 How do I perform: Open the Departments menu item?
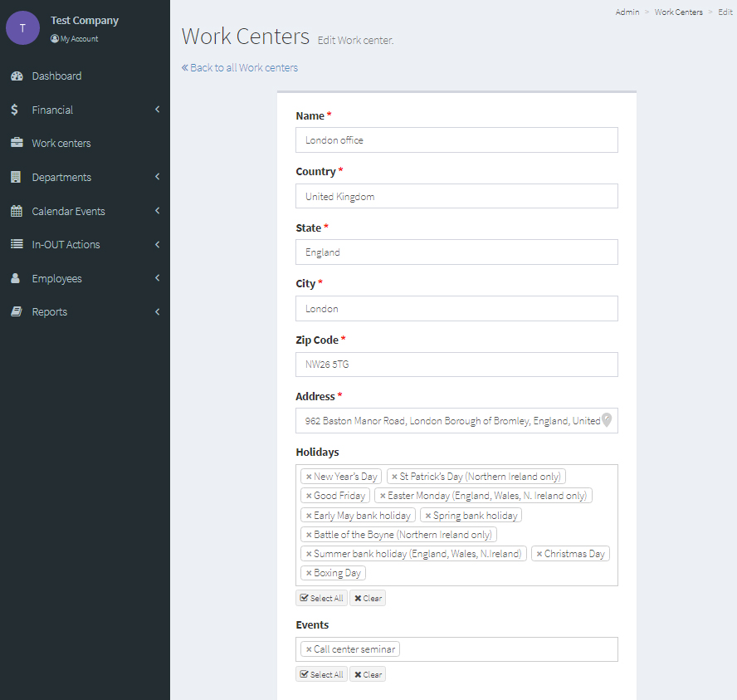point(61,177)
